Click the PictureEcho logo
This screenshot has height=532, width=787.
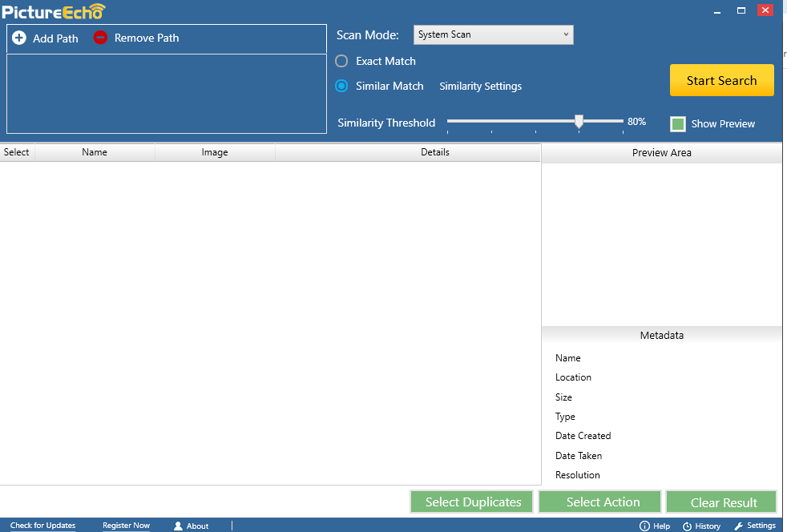click(54, 11)
